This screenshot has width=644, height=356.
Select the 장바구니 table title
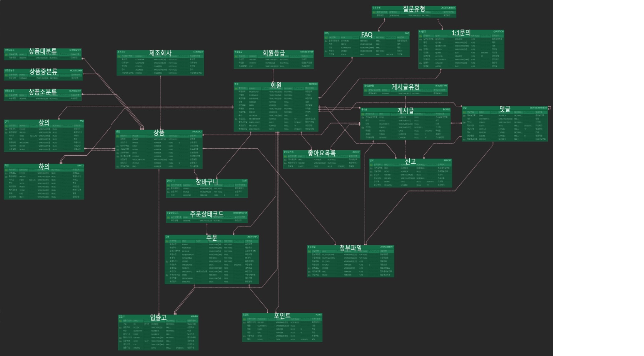point(207,181)
